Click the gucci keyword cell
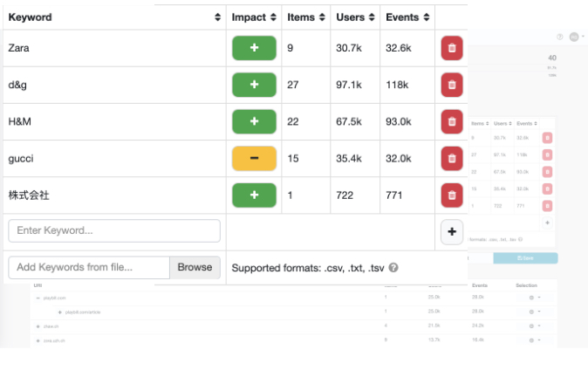The height and width of the screenshot is (377, 588). point(114,158)
